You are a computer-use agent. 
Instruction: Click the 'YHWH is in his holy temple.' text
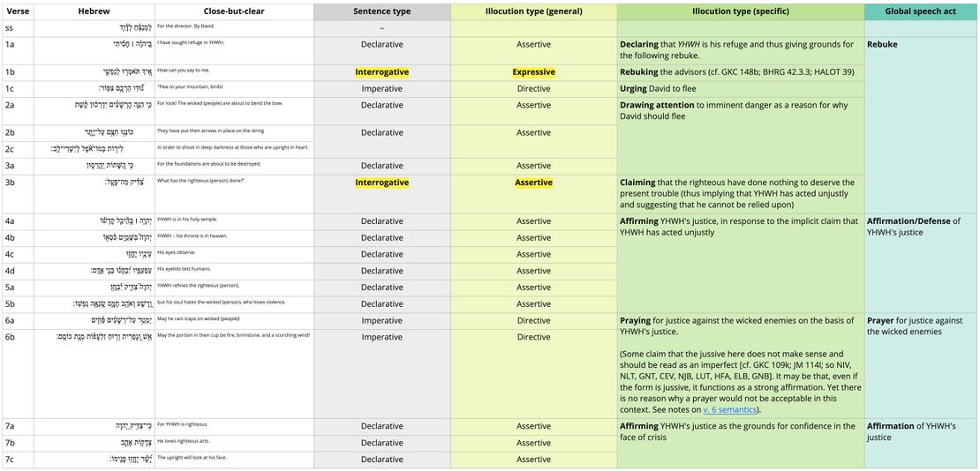(x=187, y=220)
